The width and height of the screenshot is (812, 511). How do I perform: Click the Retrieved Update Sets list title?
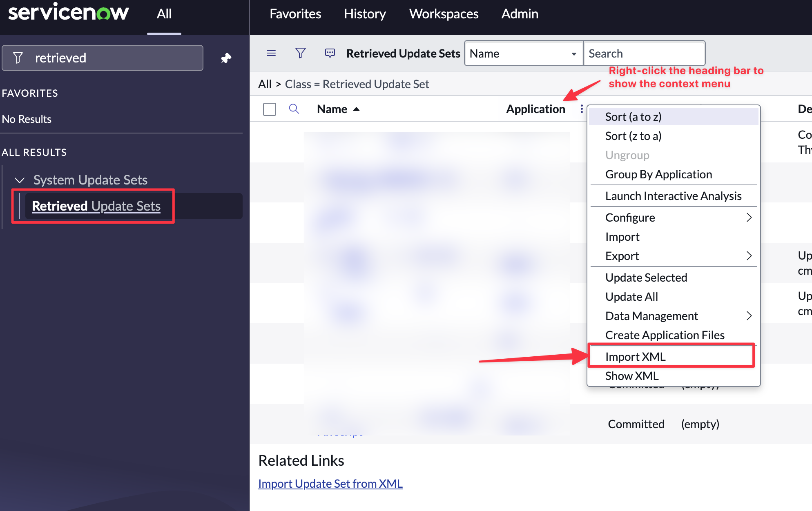403,53
